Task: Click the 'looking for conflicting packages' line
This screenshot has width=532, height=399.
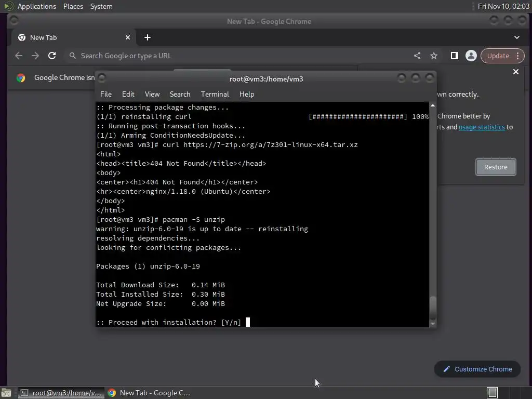Action: pos(169,247)
